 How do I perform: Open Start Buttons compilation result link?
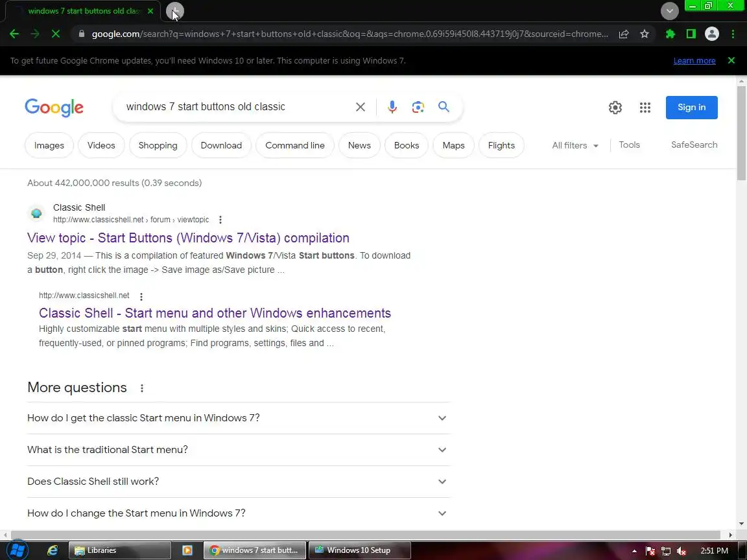point(188,238)
